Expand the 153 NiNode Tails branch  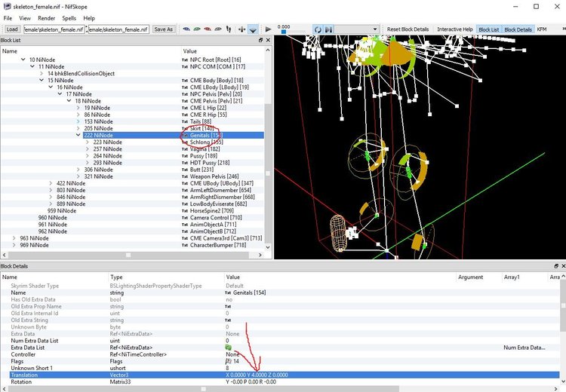click(78, 121)
